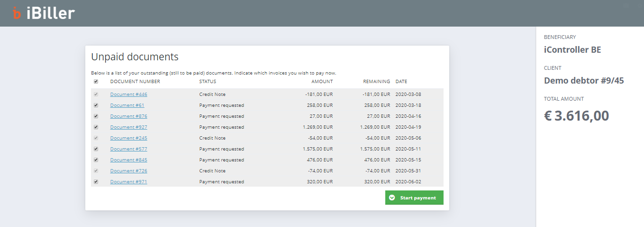Uncheck the Document #971 checkbox
The image size is (644, 227).
(96, 181)
